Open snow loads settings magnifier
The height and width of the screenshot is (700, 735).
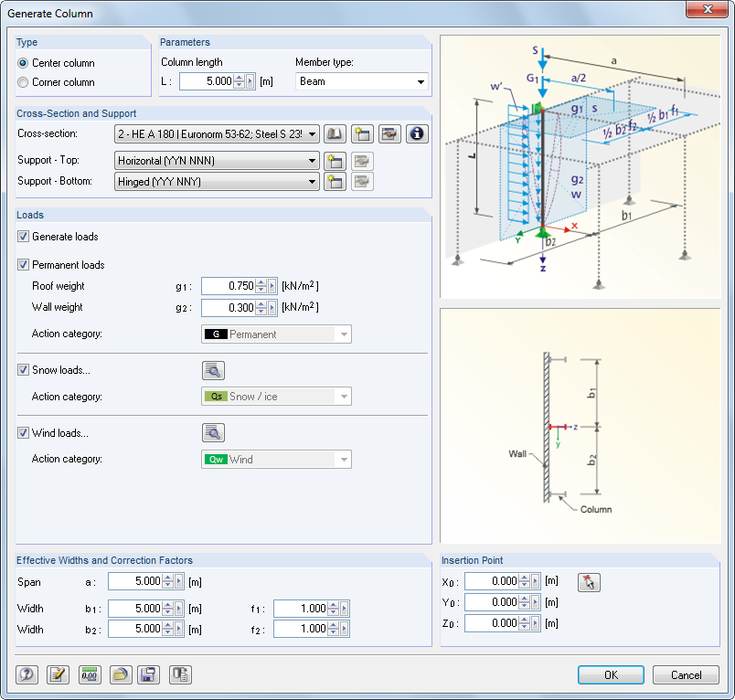pos(213,371)
